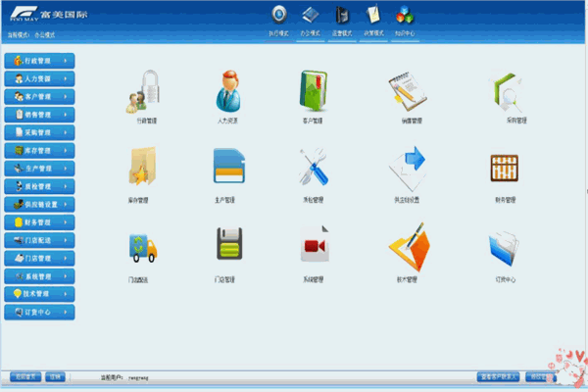The width and height of the screenshot is (588, 392).
Task: Open the 销售管理 notepad-and-pencil icon
Action: [x=408, y=91]
